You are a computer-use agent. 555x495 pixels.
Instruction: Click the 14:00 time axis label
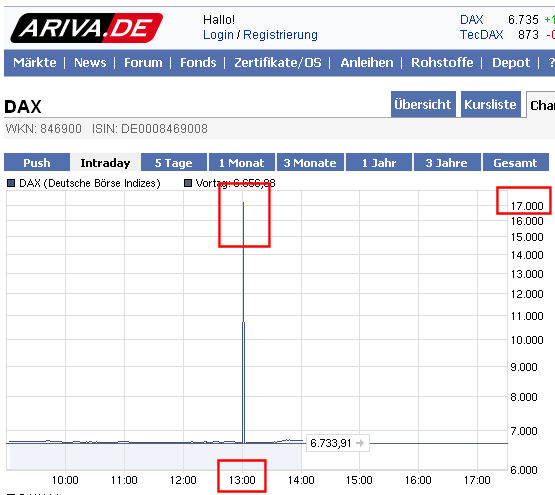[301, 480]
